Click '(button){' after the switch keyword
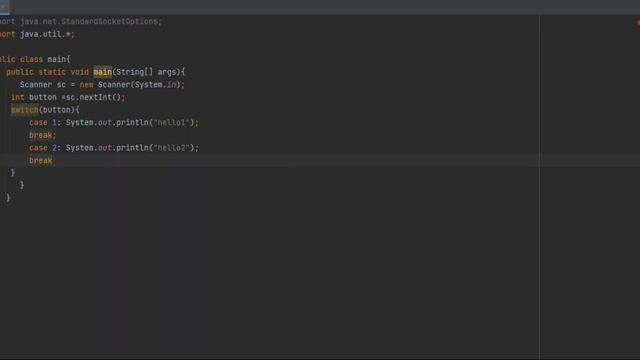640x360 pixels. point(59,110)
